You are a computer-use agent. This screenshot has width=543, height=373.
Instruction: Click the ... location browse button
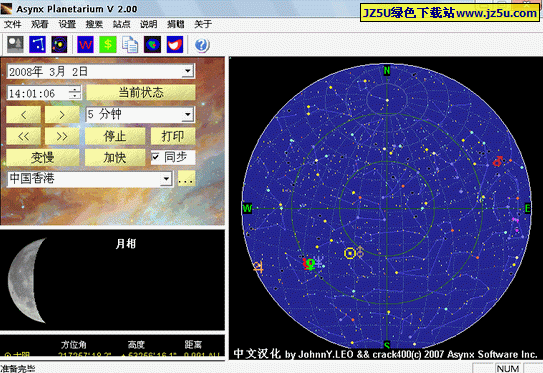[186, 179]
